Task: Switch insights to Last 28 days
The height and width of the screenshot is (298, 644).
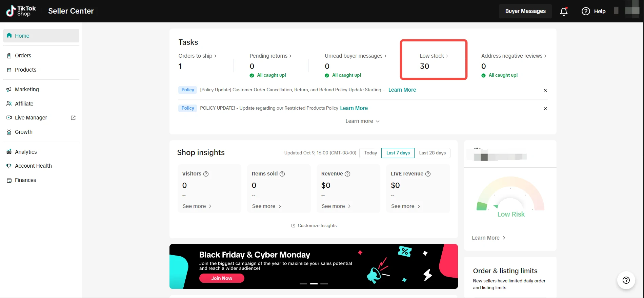Action: (x=432, y=153)
